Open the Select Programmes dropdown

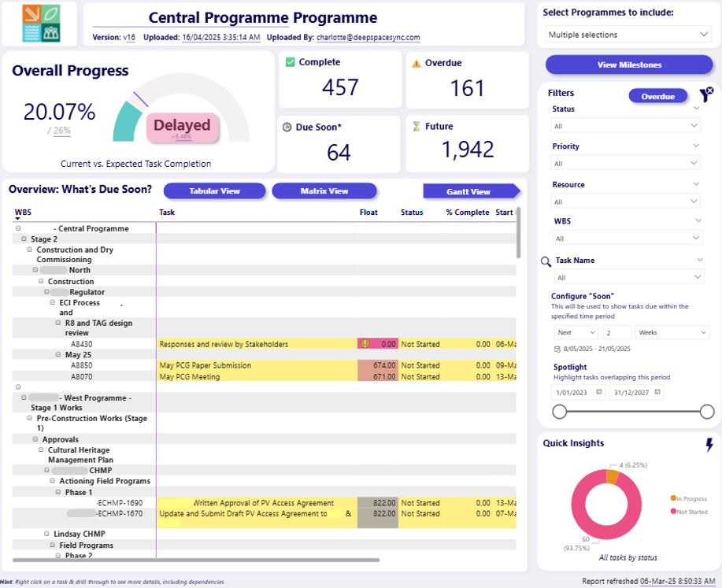click(x=628, y=35)
